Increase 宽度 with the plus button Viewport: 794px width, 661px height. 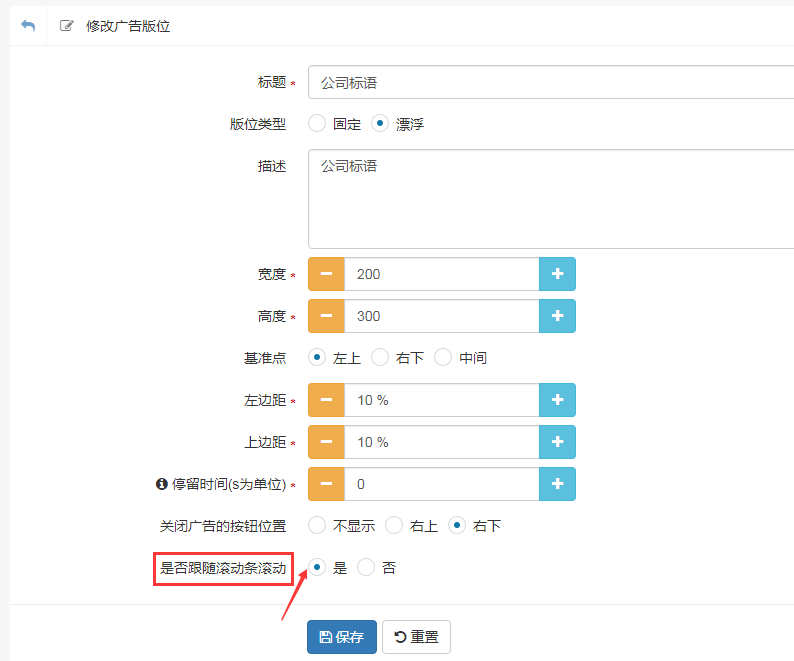coord(557,274)
